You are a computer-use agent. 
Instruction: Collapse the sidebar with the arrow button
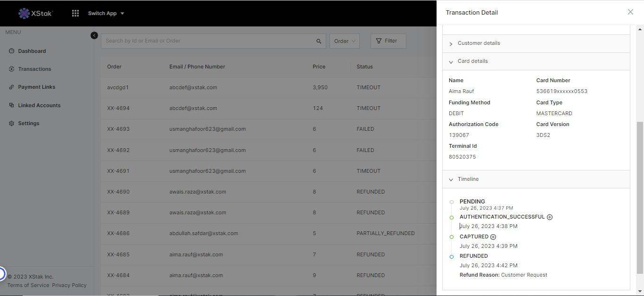pos(94,35)
